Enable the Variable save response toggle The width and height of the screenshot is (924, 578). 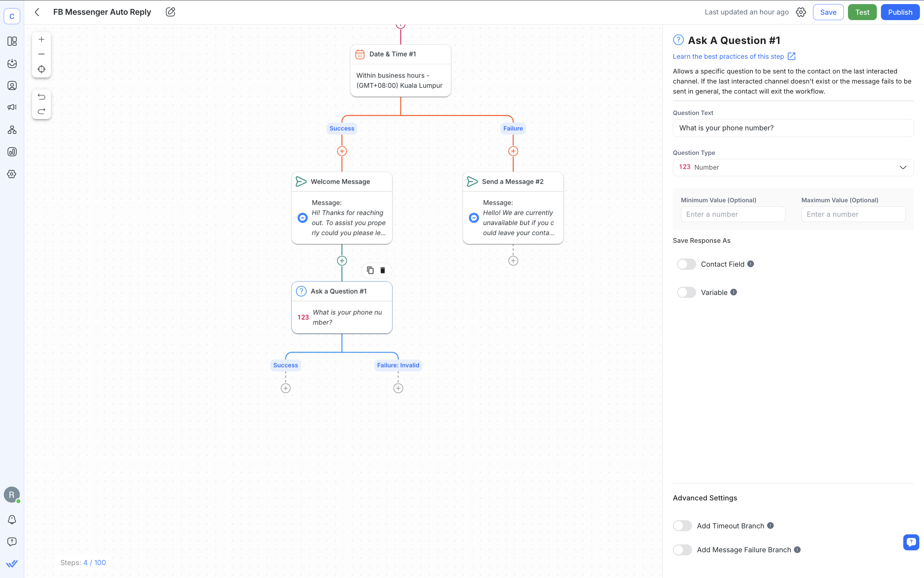tap(686, 292)
